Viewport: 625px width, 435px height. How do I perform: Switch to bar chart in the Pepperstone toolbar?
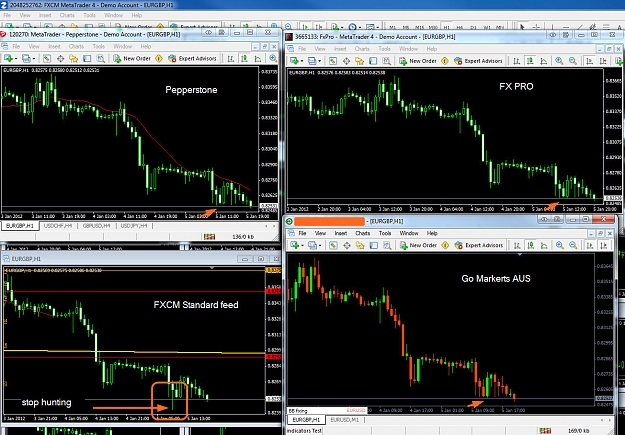(x=231, y=59)
